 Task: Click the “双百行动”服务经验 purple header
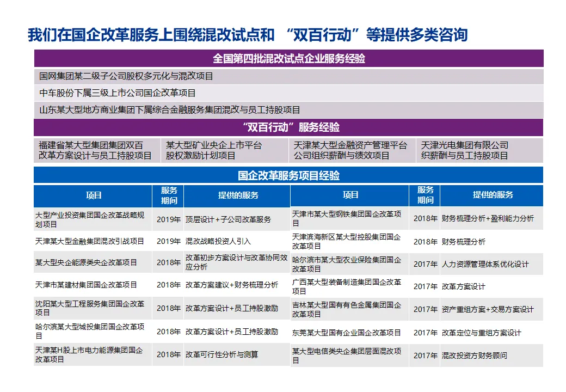pos(289,127)
